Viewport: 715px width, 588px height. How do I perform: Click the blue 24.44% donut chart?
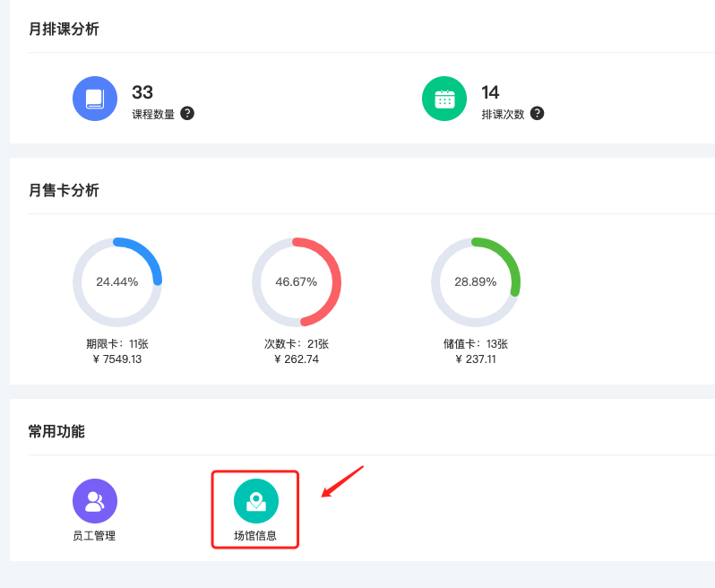click(x=117, y=282)
